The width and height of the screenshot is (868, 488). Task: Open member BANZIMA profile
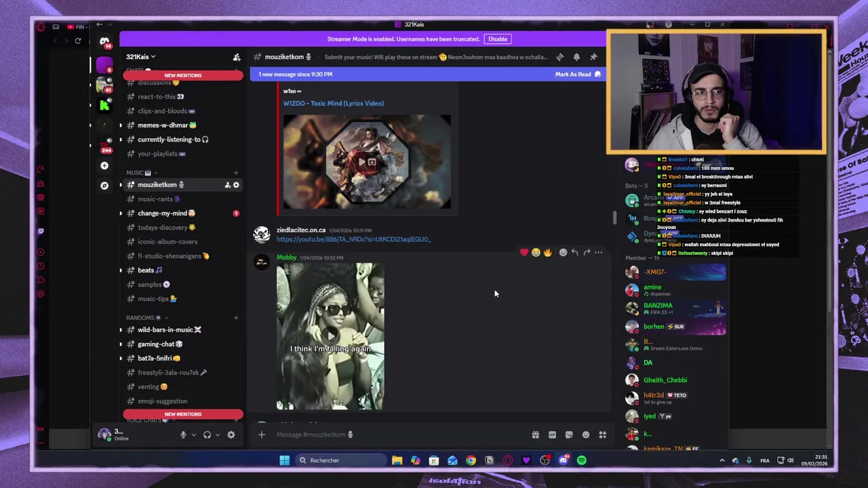(x=675, y=308)
